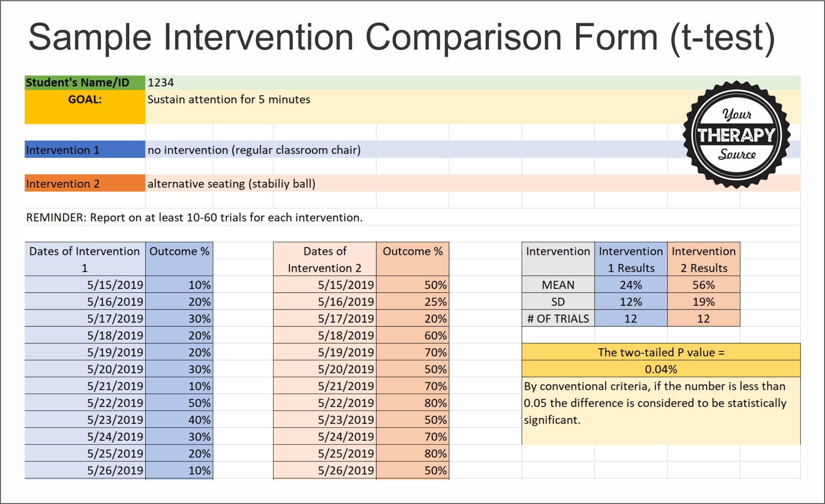Select the Student's Name/ID value cell 1234
The image size is (825, 504).
coord(473,83)
